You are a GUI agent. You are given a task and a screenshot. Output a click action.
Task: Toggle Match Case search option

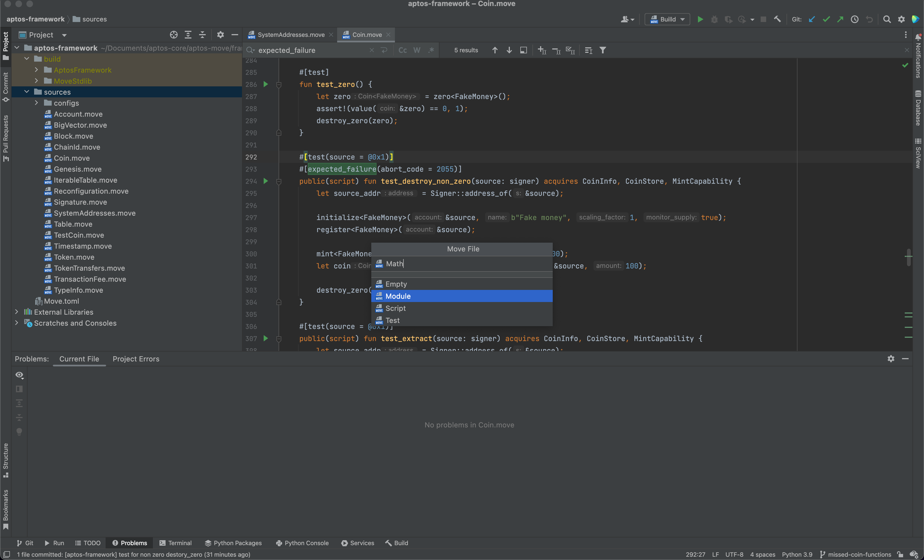point(402,50)
